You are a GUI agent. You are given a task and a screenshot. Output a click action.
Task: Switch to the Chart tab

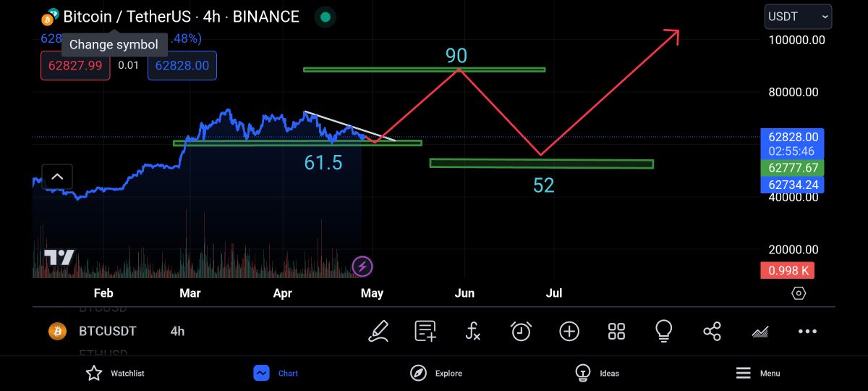(276, 373)
